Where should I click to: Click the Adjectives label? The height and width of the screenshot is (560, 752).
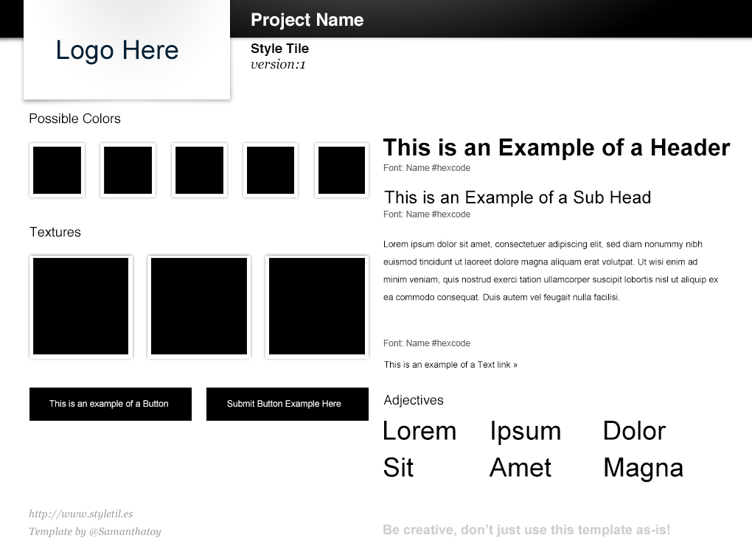click(414, 400)
